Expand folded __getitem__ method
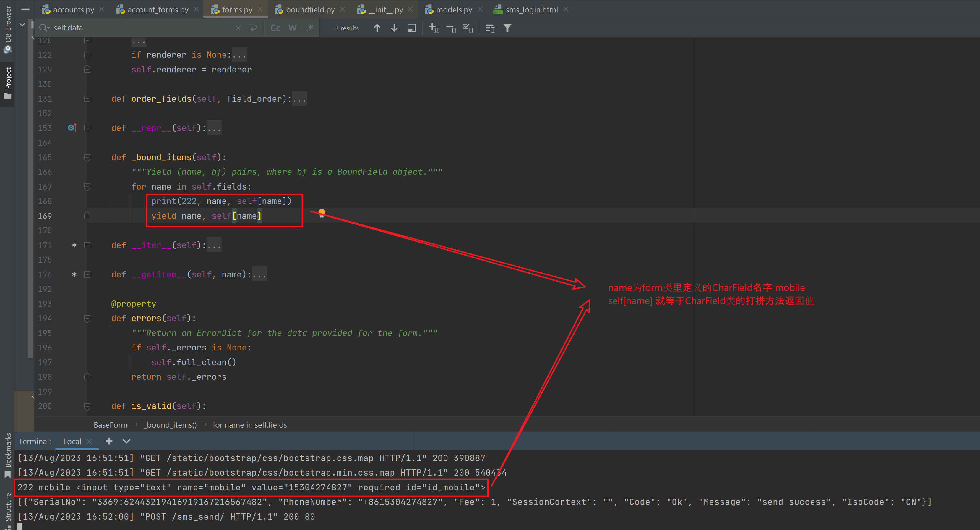980x530 pixels. 259,274
